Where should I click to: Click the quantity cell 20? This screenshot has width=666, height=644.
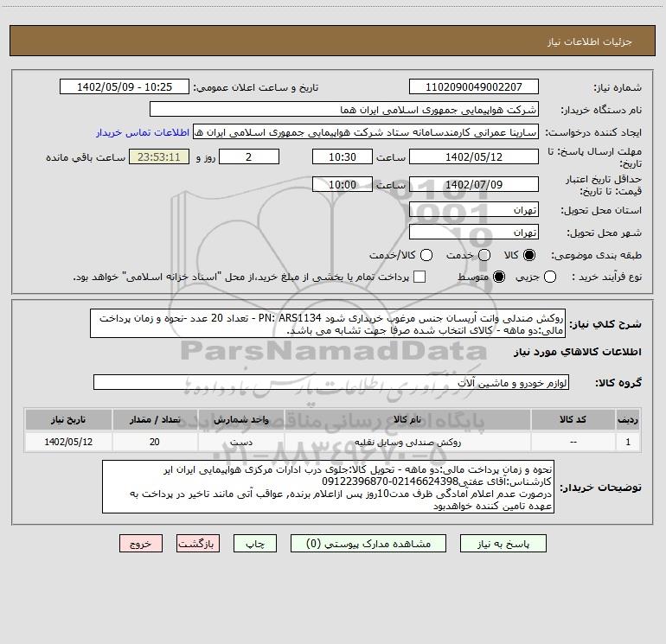155,442
